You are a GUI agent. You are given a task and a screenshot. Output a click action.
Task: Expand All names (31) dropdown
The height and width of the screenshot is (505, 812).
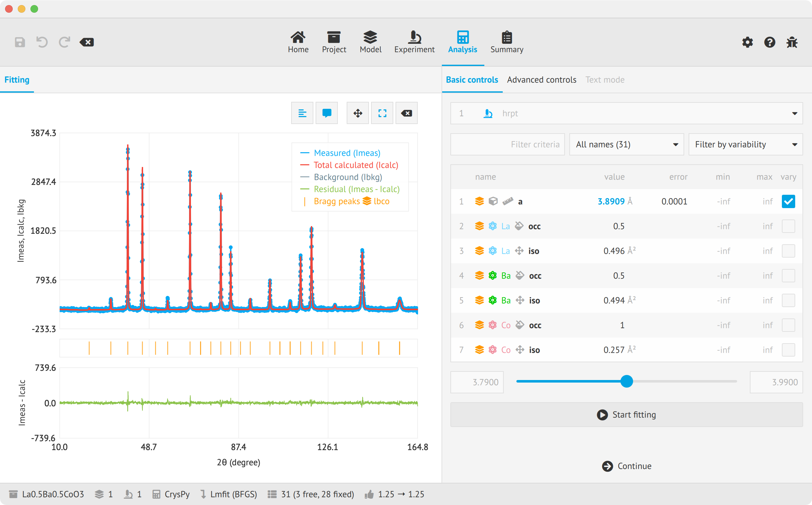tap(626, 144)
